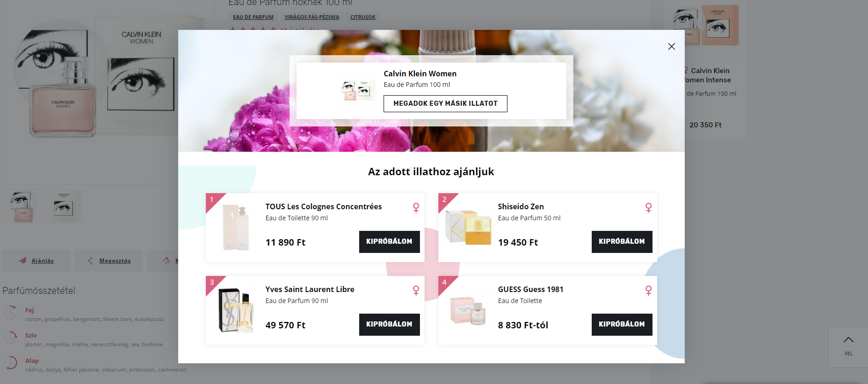View the Yves Saint Laurent Libre product image
The image size is (868, 384).
tap(236, 310)
